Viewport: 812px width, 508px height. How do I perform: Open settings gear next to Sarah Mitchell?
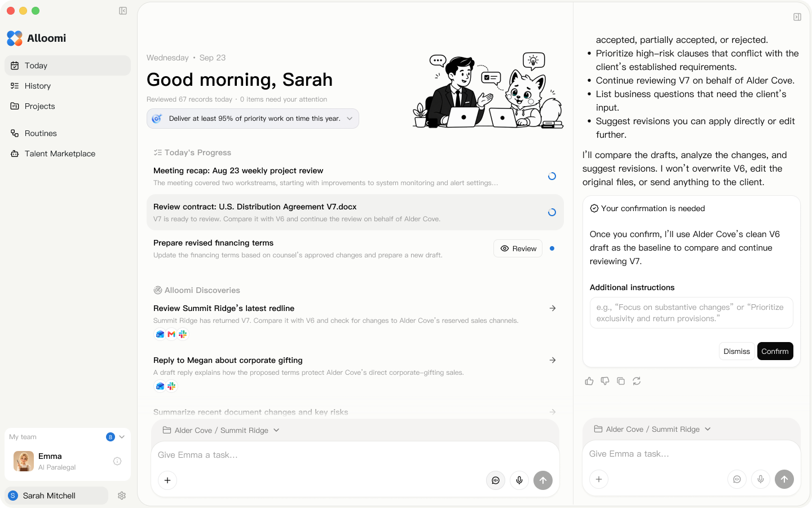122,496
